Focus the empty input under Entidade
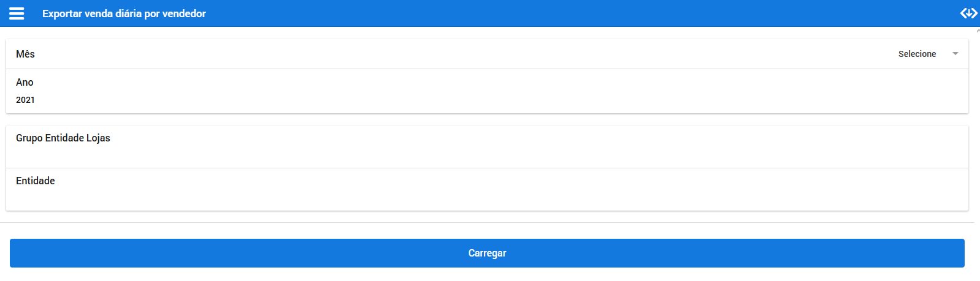The image size is (980, 281). (x=245, y=198)
